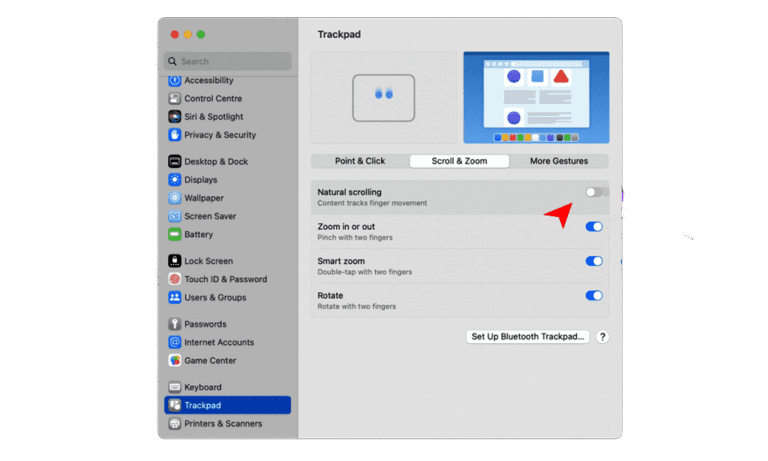This screenshot has height=461, width=768.
Task: Click Set Up Bluetooth Trackpad button
Action: pyautogui.click(x=528, y=337)
